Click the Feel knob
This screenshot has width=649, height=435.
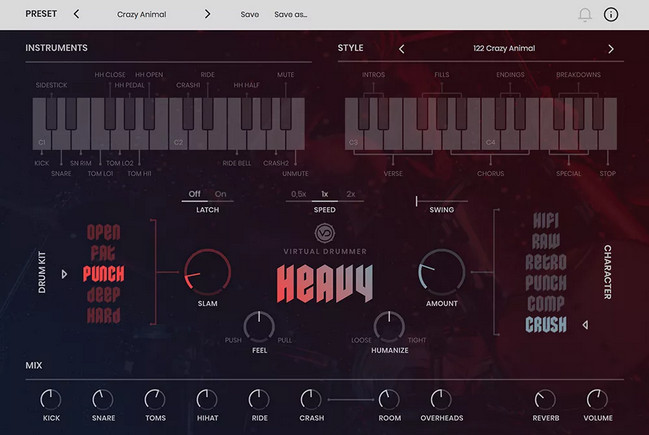click(x=259, y=326)
